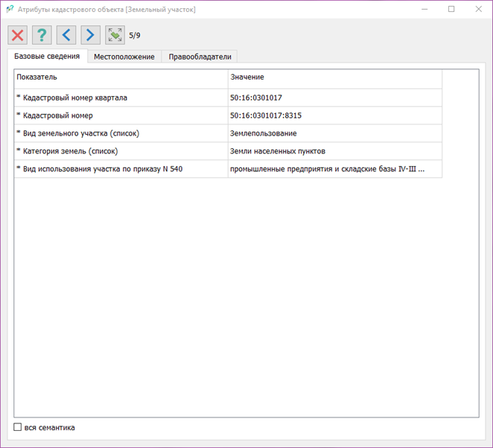The height and width of the screenshot is (448, 493).
Task: Open the Правообладатели tab
Action: pyautogui.click(x=200, y=57)
